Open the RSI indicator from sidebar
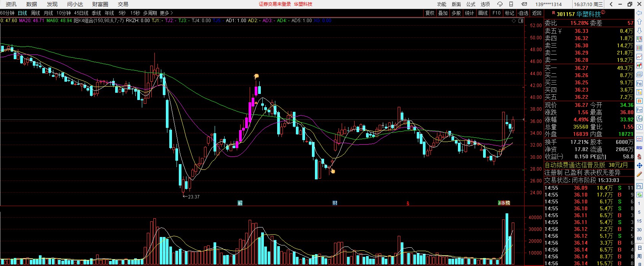 [x=639, y=148]
